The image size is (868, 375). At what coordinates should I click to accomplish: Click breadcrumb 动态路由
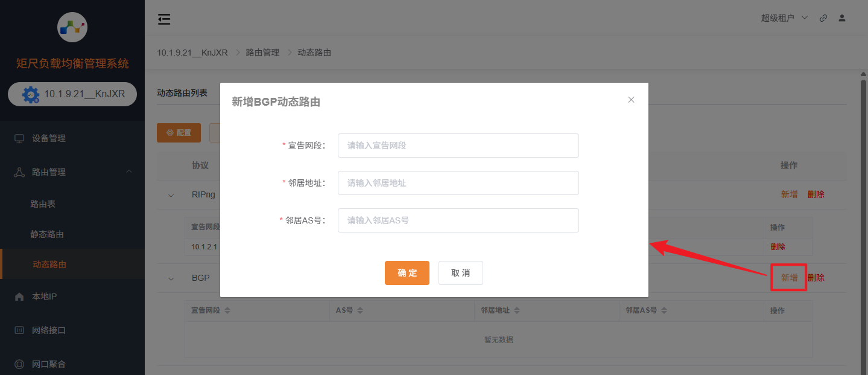click(x=314, y=53)
